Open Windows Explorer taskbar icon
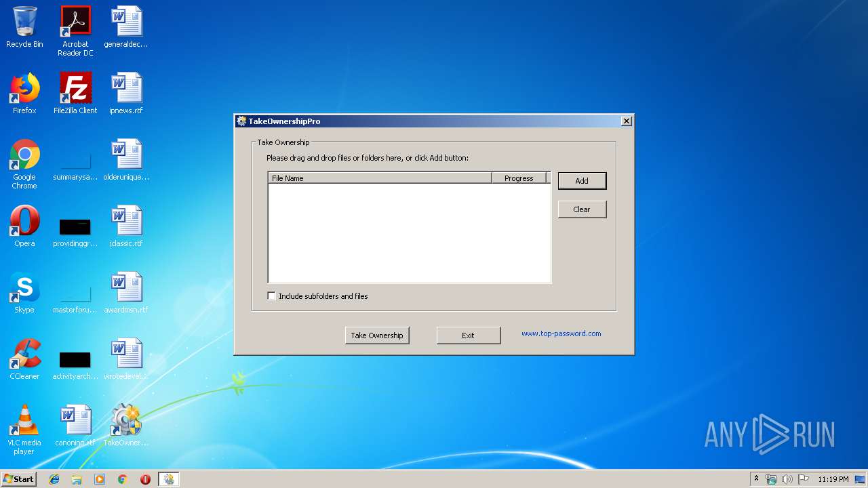 (77, 479)
